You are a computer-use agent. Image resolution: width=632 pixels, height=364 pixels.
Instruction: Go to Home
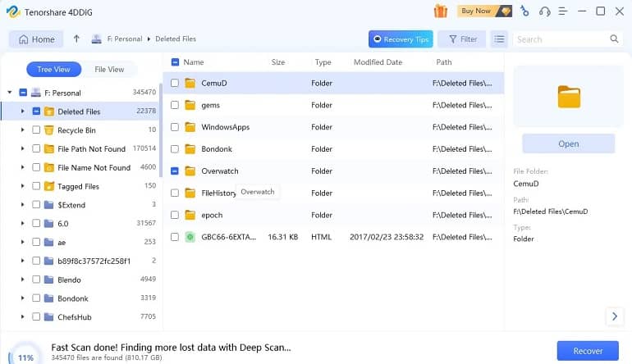(36, 39)
